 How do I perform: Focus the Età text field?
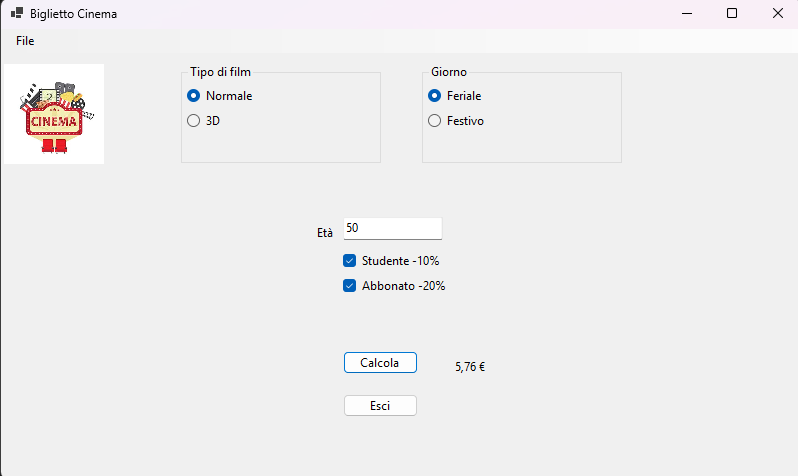392,229
